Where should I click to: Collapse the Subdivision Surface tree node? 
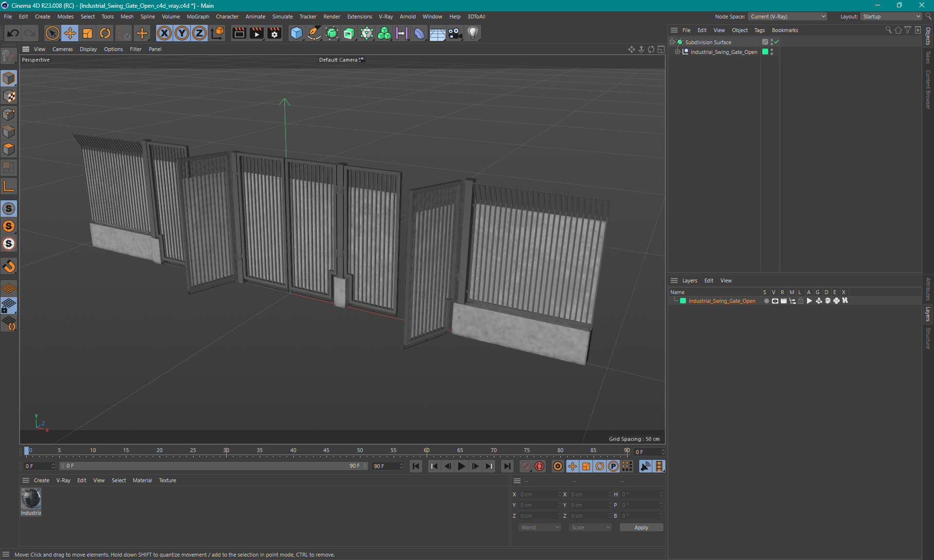click(x=672, y=42)
